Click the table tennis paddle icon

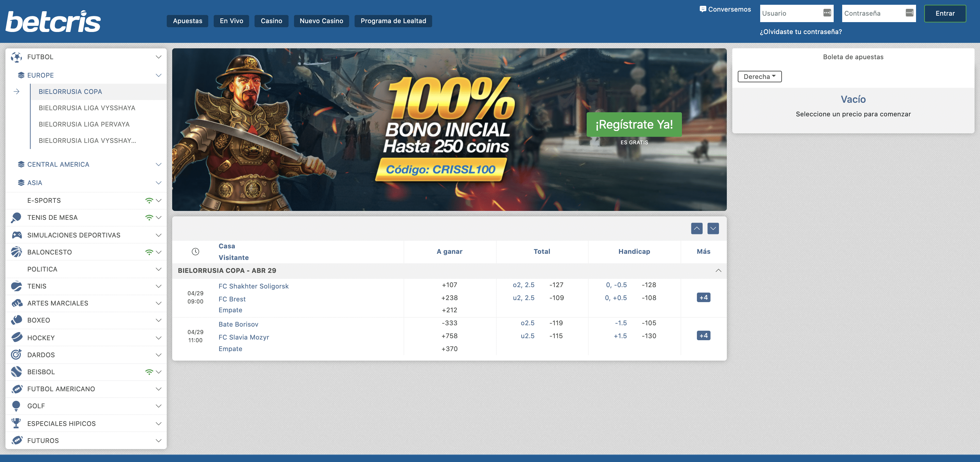(16, 217)
